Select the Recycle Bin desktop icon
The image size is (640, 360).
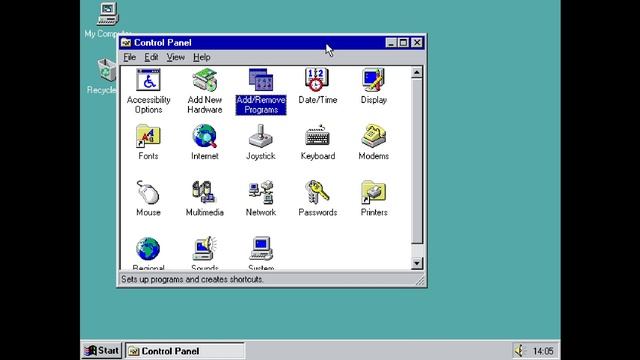click(107, 70)
